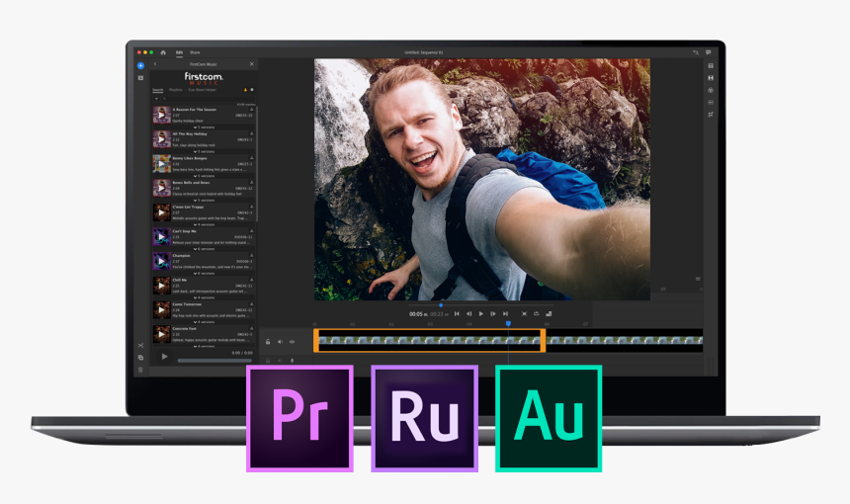
Task: Open the Transitions panel icon in right sidebar
Action: coord(710,78)
